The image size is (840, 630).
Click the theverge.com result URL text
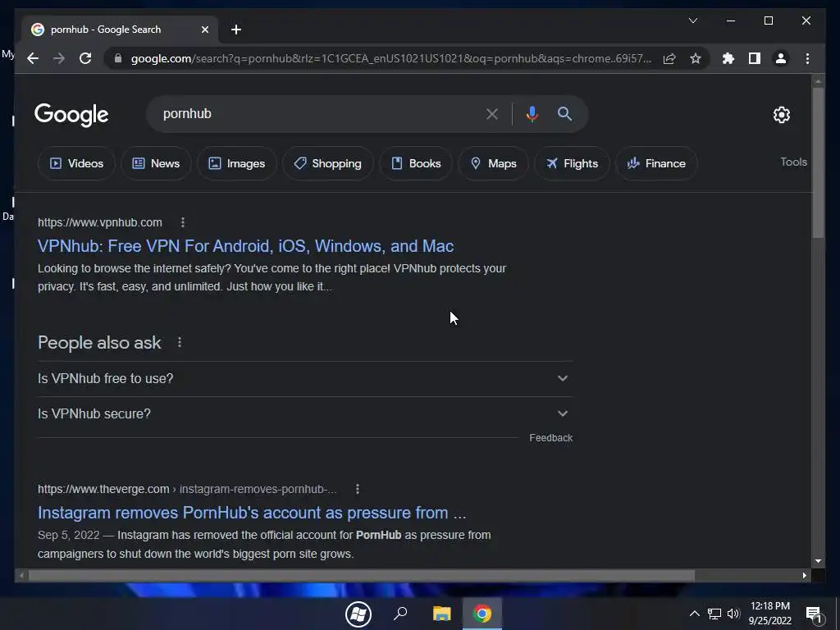[187, 489]
